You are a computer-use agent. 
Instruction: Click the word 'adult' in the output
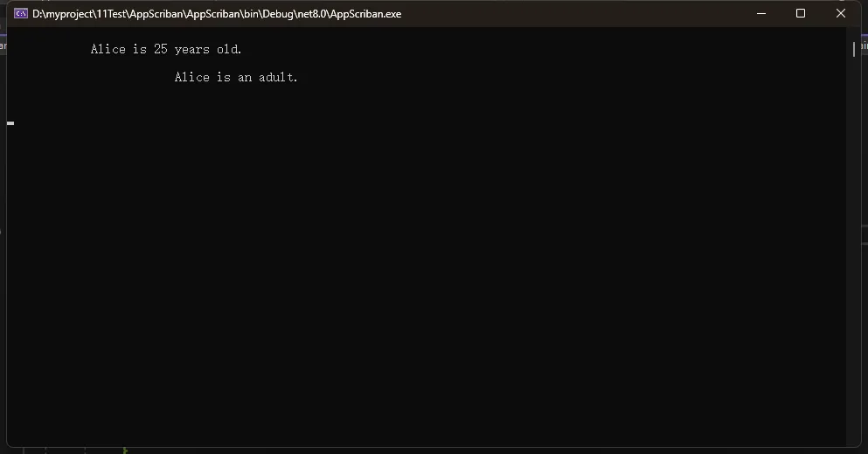[x=275, y=78]
